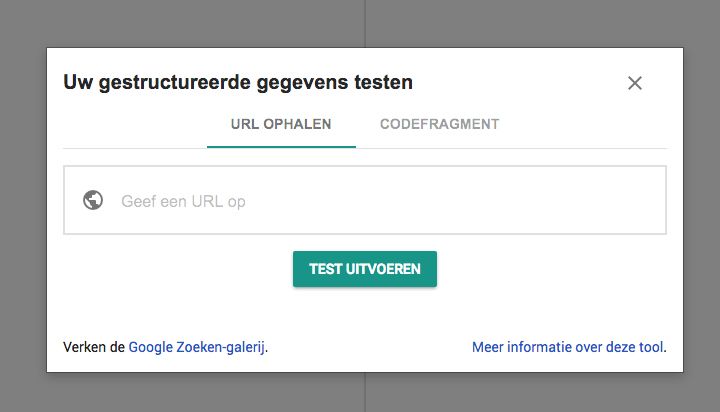Click the globe icon in URL field
720x412 pixels.
point(93,200)
